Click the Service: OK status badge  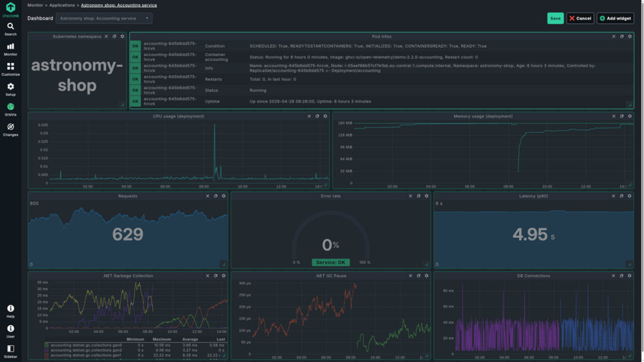coord(330,263)
